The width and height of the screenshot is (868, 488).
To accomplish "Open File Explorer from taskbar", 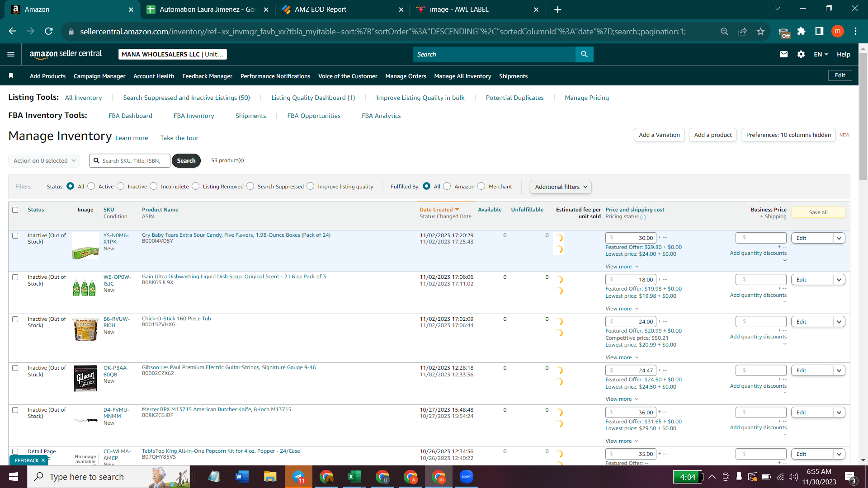I will coord(270,477).
